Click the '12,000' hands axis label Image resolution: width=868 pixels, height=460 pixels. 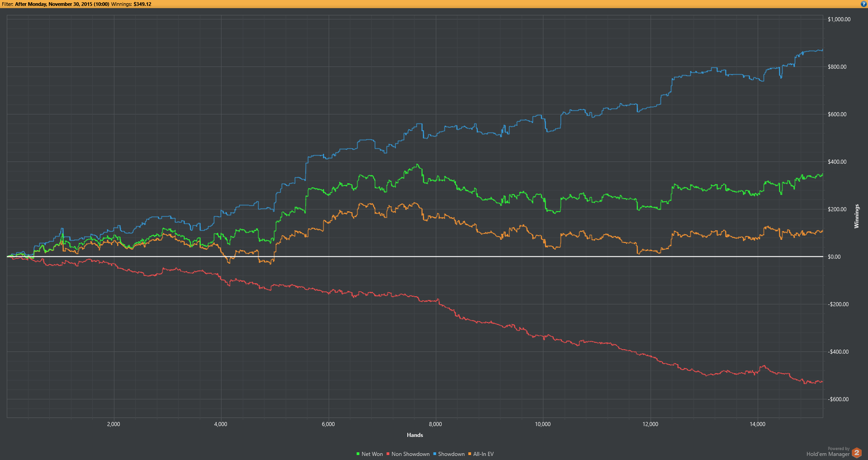click(651, 424)
